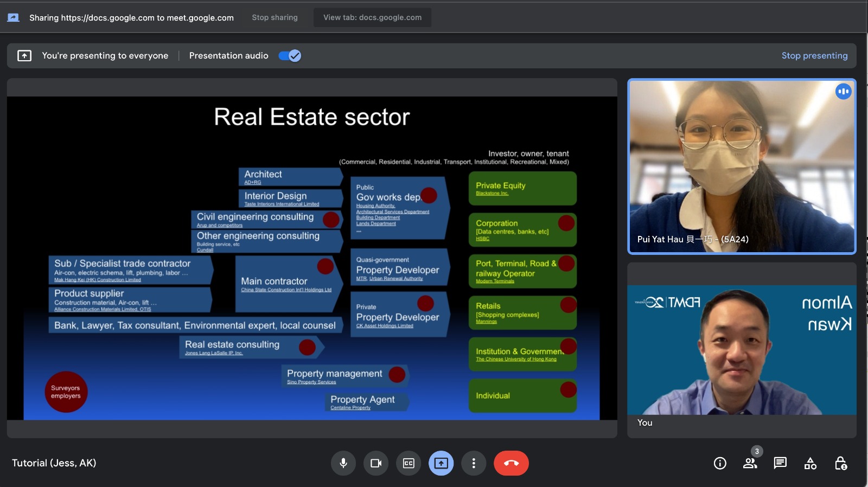The image size is (868, 487).
Task: End the call
Action: pyautogui.click(x=511, y=463)
